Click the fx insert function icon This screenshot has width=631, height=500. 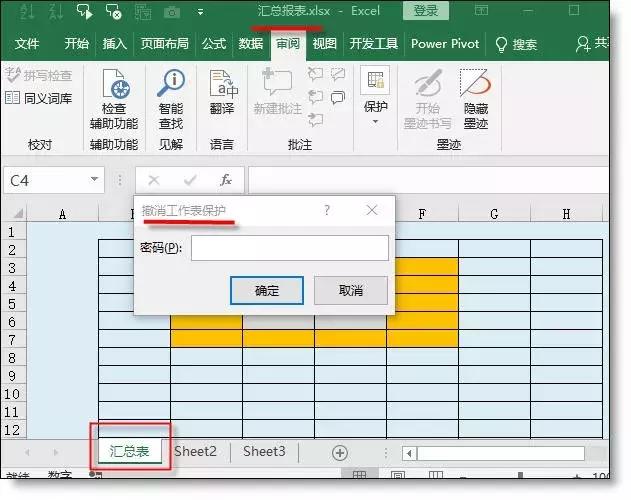click(226, 180)
